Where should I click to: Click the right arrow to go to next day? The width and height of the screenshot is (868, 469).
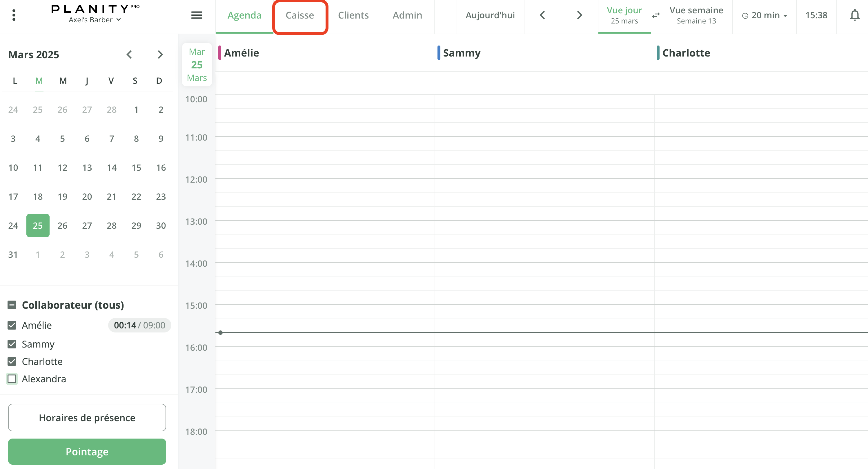point(579,15)
